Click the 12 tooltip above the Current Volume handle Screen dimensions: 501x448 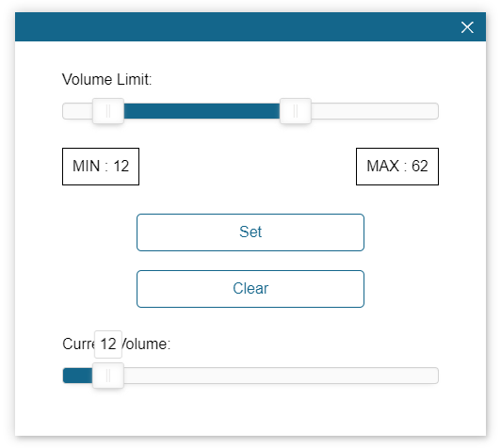108,344
